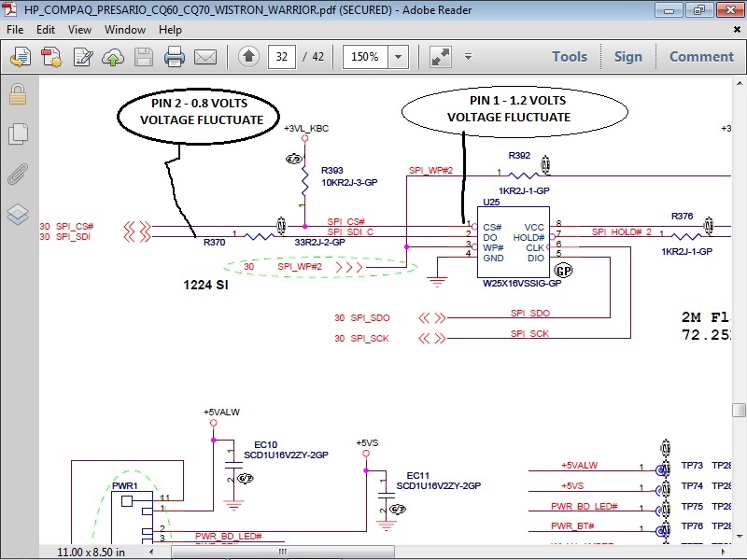The image size is (747, 560).
Task: Open the Comment pane
Action: pos(702,57)
